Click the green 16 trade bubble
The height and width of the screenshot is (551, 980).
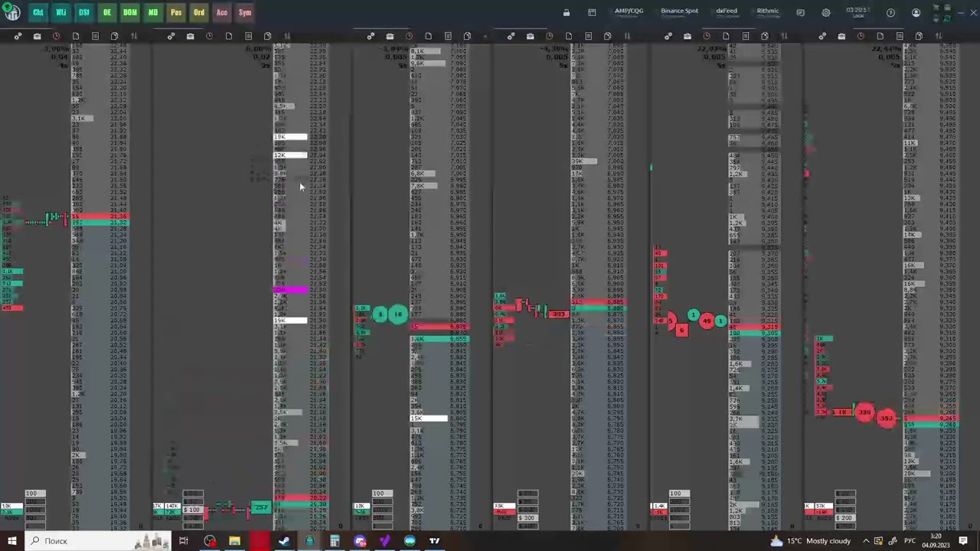(x=397, y=314)
